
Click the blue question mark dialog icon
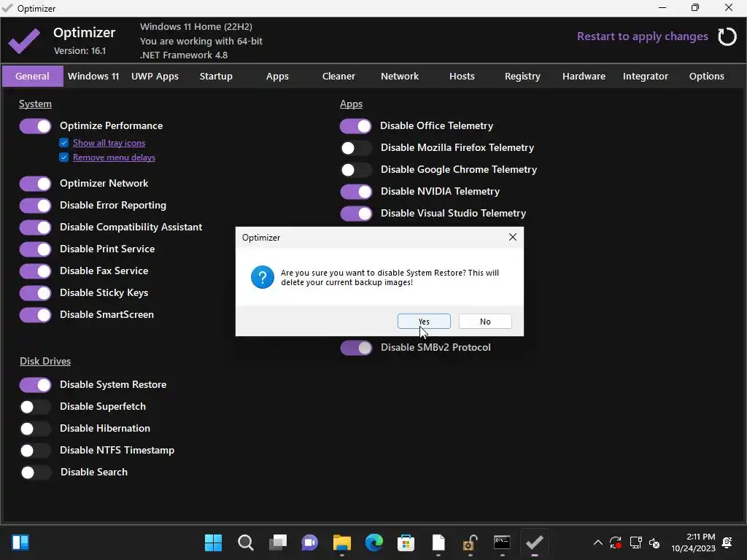click(263, 277)
